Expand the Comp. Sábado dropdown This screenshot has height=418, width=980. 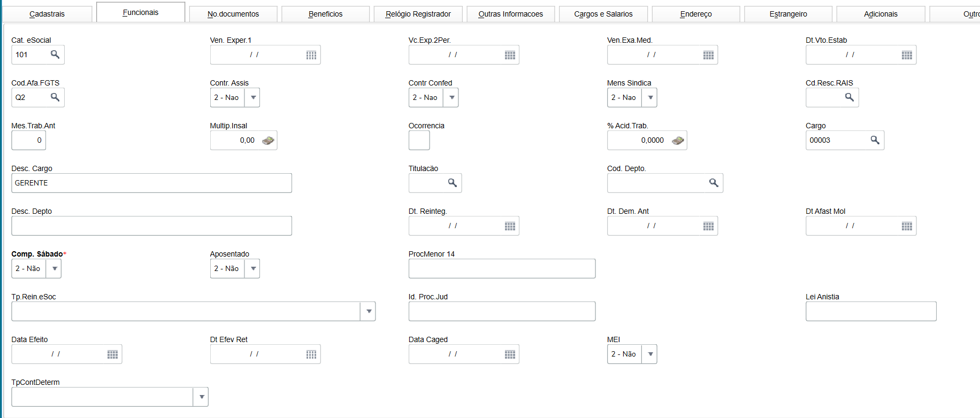[55, 269]
